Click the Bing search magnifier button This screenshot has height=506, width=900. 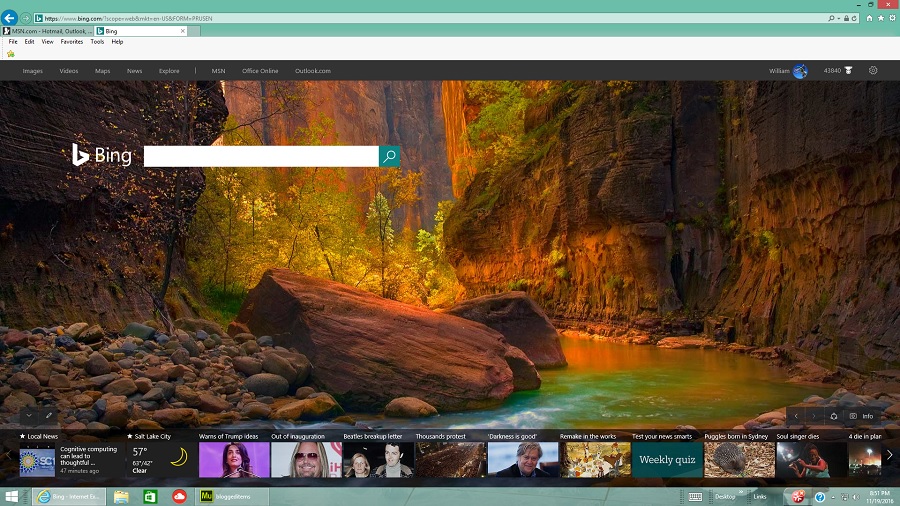tap(389, 156)
